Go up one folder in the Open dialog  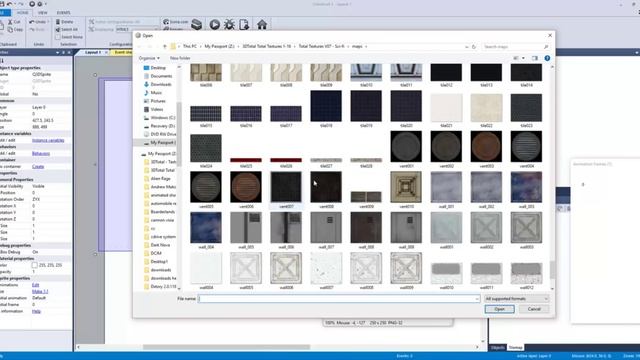[164, 47]
